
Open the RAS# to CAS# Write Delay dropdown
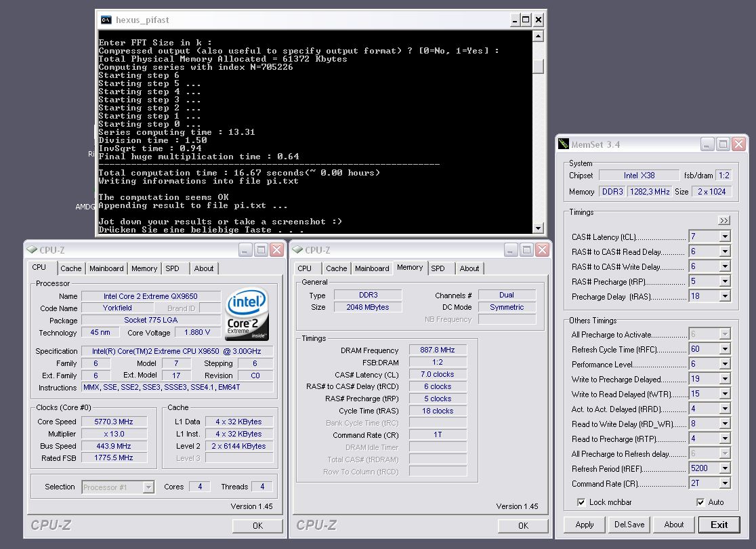725,266
